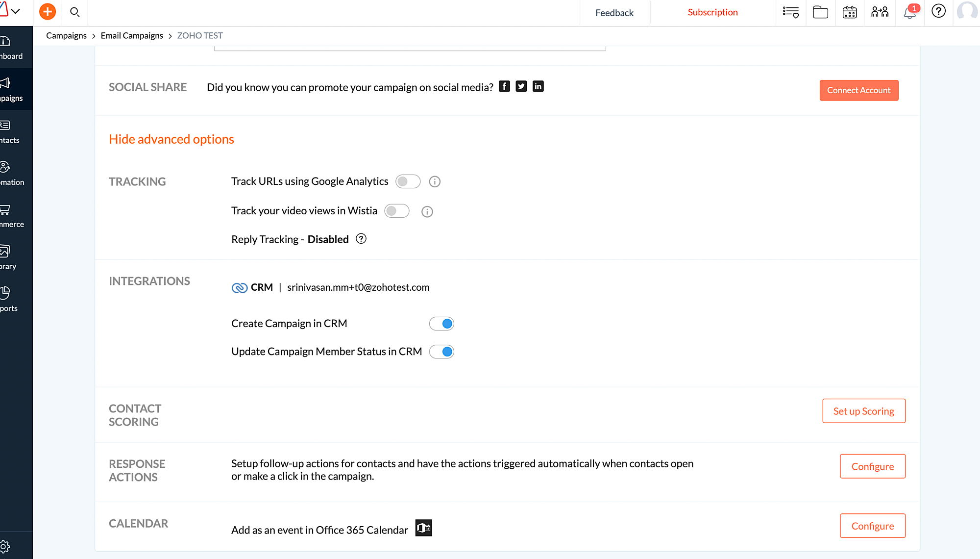Open the folder icon in top bar

coord(820,12)
